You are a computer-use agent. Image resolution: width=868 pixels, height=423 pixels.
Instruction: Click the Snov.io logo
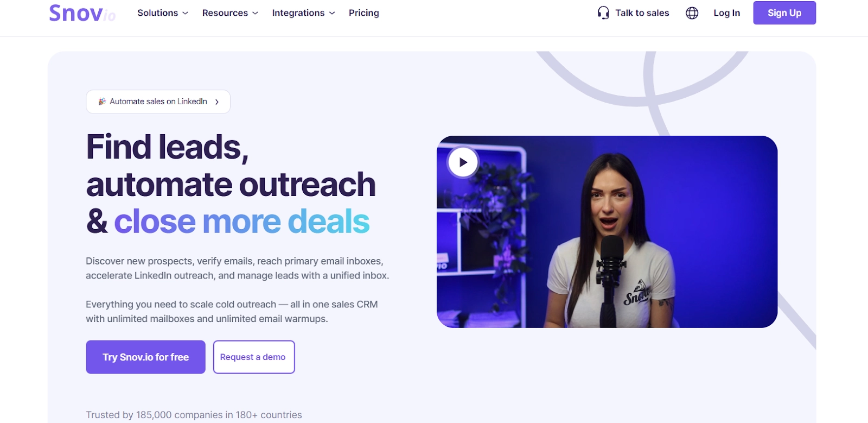point(82,13)
